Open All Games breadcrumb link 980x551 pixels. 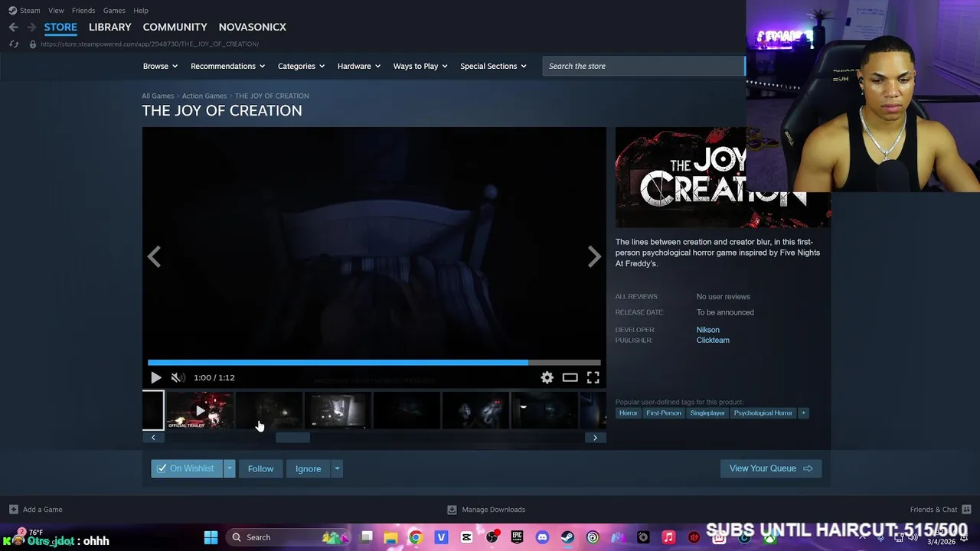158,96
